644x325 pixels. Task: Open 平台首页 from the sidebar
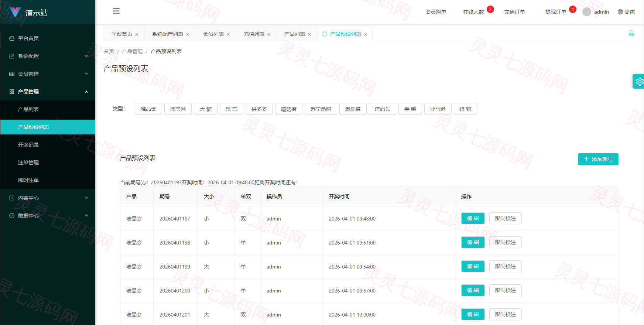[x=48, y=38]
